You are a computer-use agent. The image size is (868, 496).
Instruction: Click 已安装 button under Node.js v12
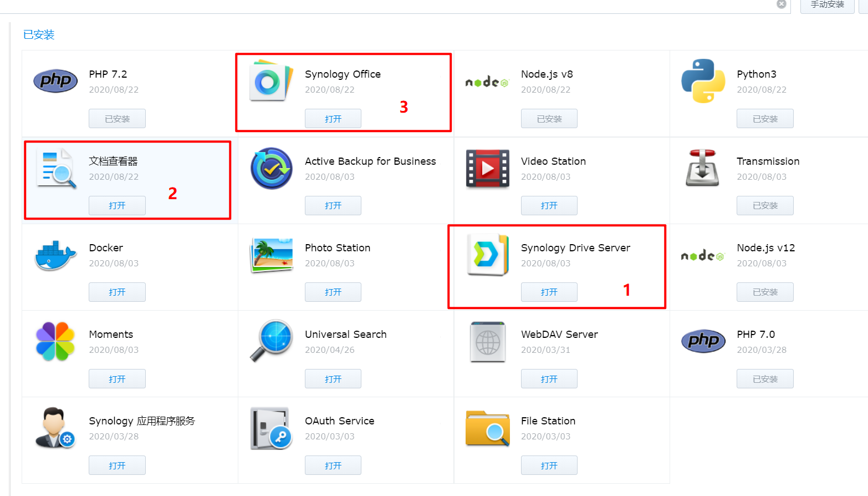point(765,292)
